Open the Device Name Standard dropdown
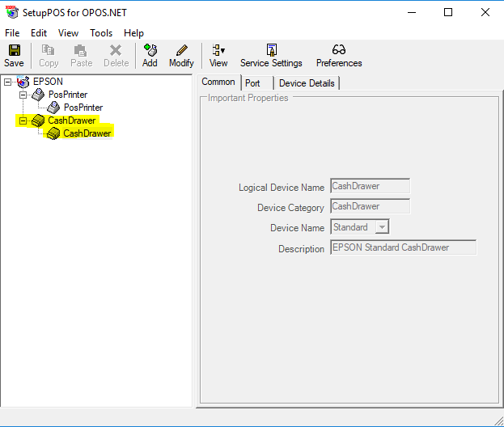The image size is (504, 427). tap(382, 227)
